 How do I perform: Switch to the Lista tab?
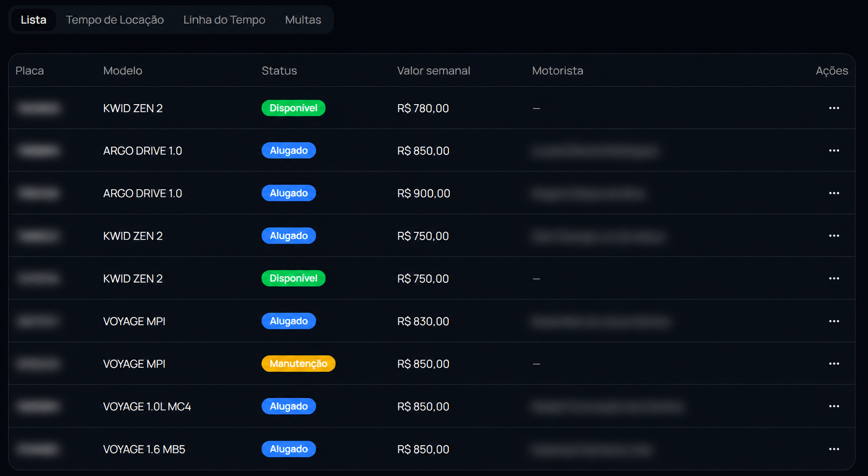click(x=33, y=20)
